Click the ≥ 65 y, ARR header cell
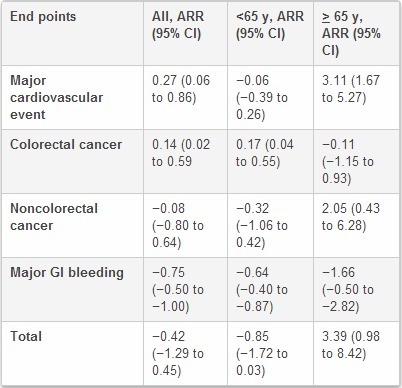Viewport: 402px width, 388px height. coord(356,33)
